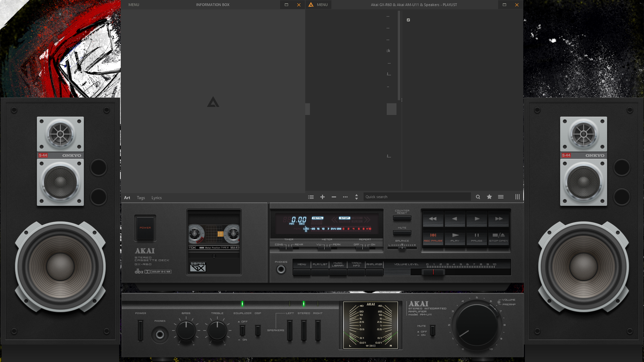This screenshot has height=362, width=644.
Task: Remove tracks using the minus icon
Action: pos(334,197)
